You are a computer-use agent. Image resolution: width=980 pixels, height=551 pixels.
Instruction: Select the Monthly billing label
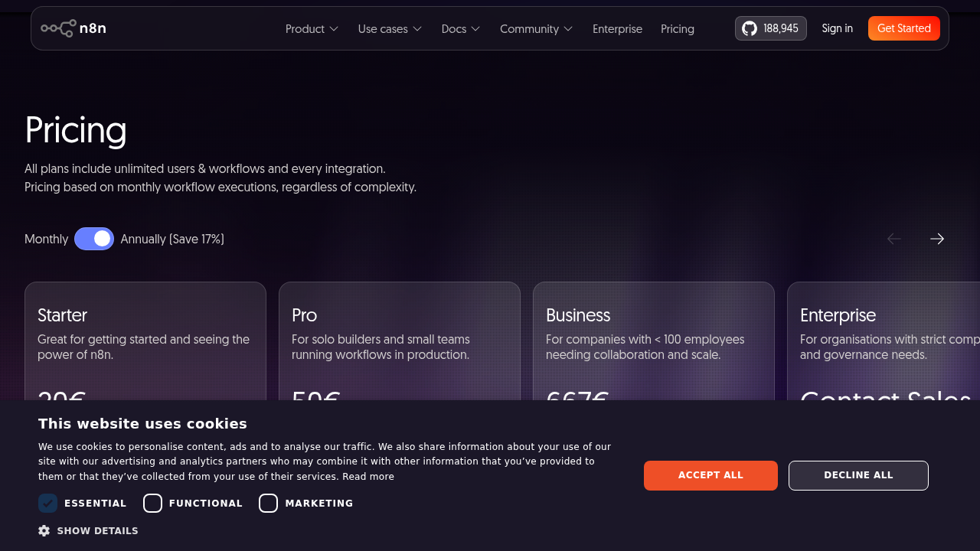(x=46, y=239)
